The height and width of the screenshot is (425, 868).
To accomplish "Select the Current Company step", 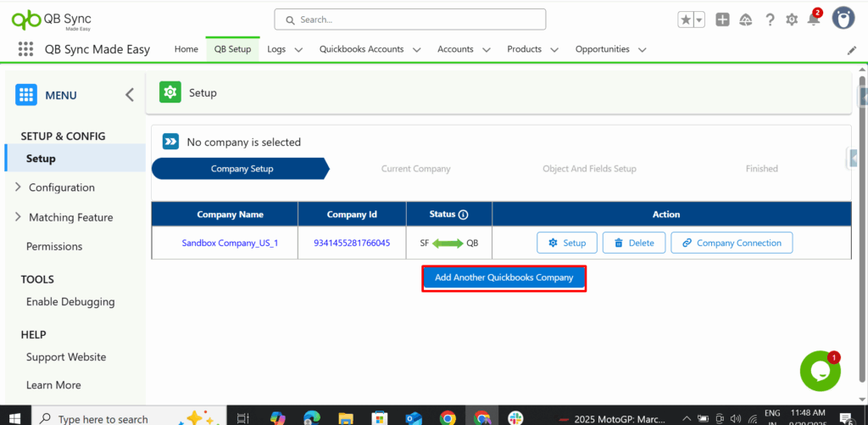I will pyautogui.click(x=415, y=169).
